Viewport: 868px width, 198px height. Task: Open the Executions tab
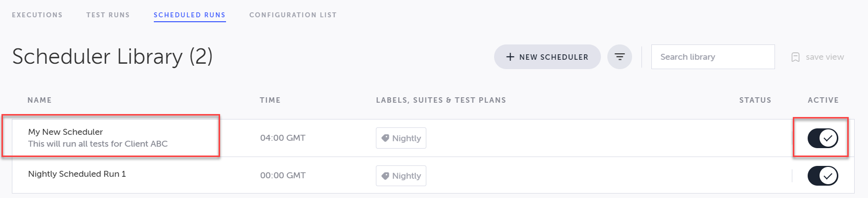click(37, 15)
